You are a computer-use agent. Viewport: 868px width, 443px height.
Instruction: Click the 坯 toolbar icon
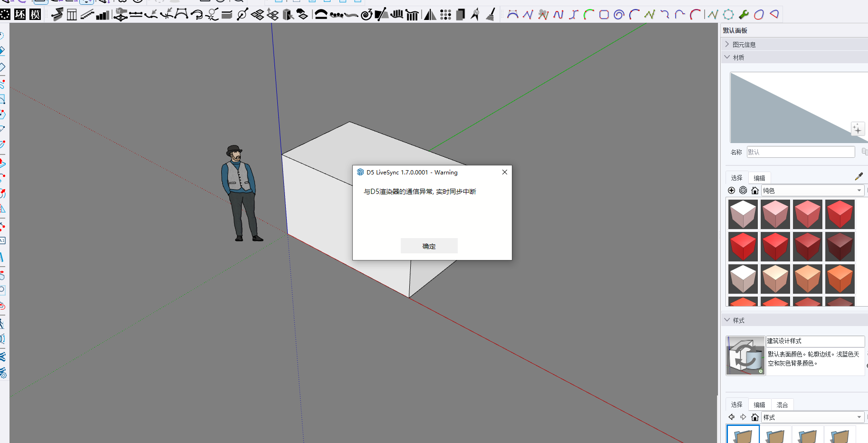tap(20, 14)
